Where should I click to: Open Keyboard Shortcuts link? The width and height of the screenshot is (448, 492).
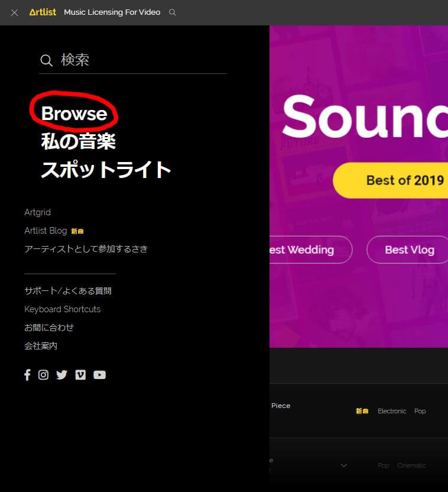click(x=63, y=309)
